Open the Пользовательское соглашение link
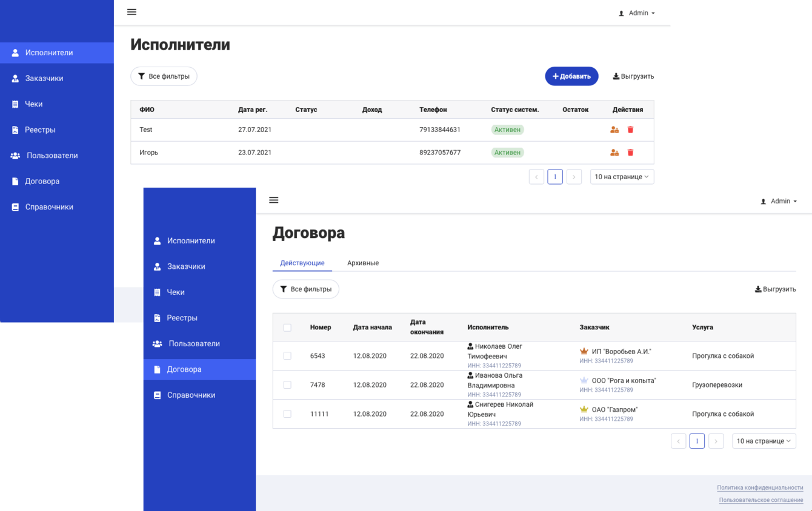Viewport: 812px width, 511px height. [x=761, y=500]
